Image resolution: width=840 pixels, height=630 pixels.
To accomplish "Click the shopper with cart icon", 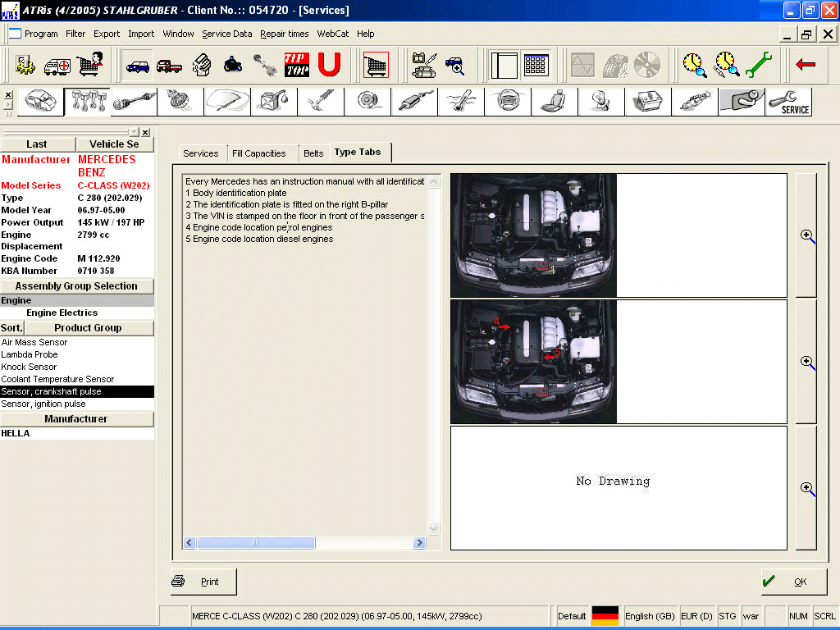I will point(90,66).
